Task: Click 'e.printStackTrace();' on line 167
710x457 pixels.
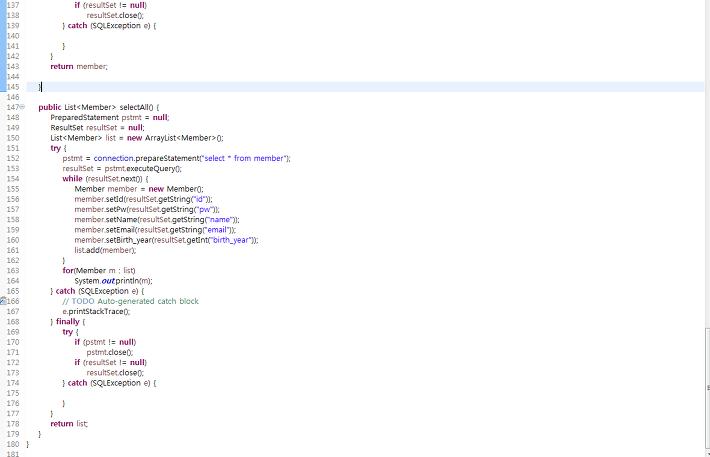Action: 96,311
